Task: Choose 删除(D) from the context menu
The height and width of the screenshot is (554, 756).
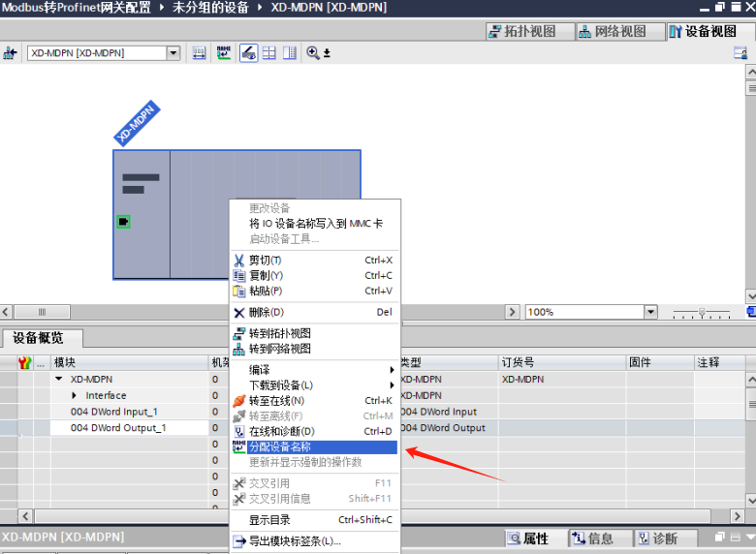Action: coord(315,312)
